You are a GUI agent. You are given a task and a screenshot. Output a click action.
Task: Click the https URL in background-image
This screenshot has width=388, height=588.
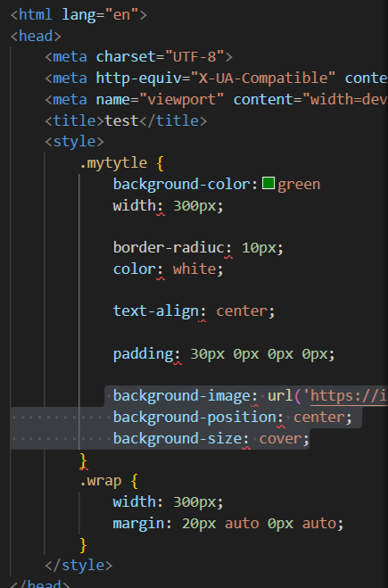point(349,396)
